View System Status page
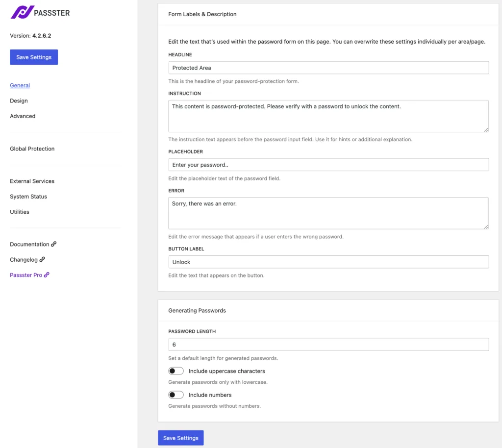Viewport: 502px width, 448px height. [x=28, y=197]
